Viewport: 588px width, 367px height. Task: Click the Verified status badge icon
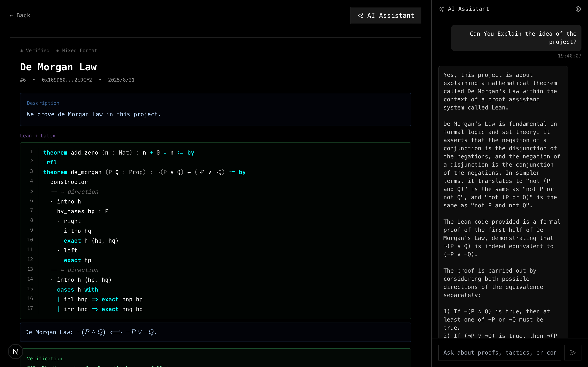(x=22, y=51)
